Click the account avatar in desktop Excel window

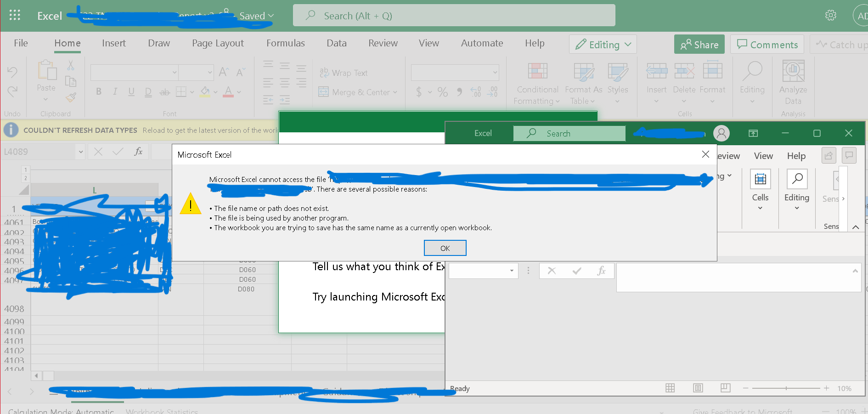click(x=721, y=133)
